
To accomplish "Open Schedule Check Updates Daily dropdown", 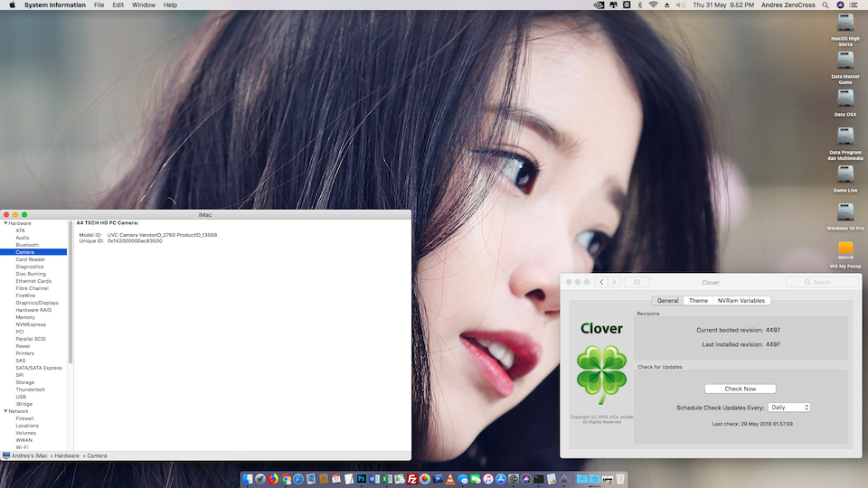I will point(788,408).
